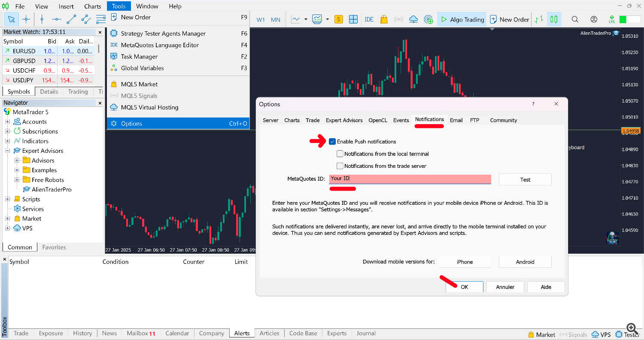Screen dimensions: 644x340
Task: Click the green LVL icon
Action: 612,19
